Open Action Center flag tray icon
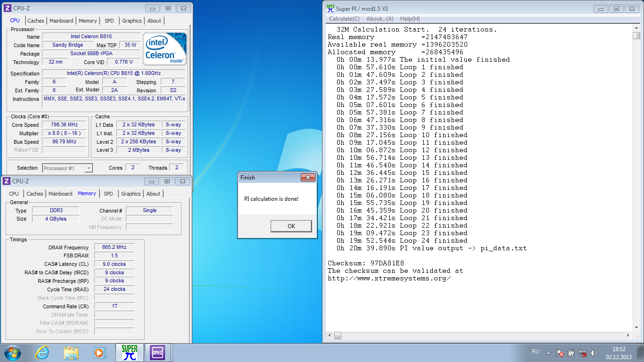The height and width of the screenshot is (362, 644). 560,353
